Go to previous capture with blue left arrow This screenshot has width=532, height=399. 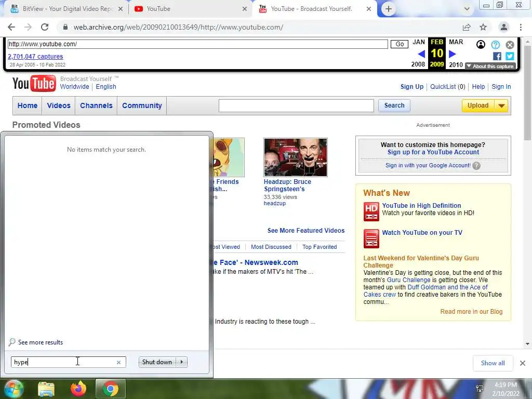click(421, 54)
